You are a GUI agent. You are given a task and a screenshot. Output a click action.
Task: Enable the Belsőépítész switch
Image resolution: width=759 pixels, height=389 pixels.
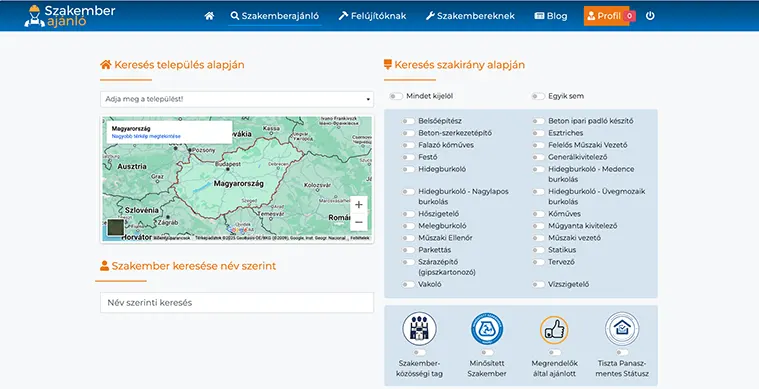(408, 121)
